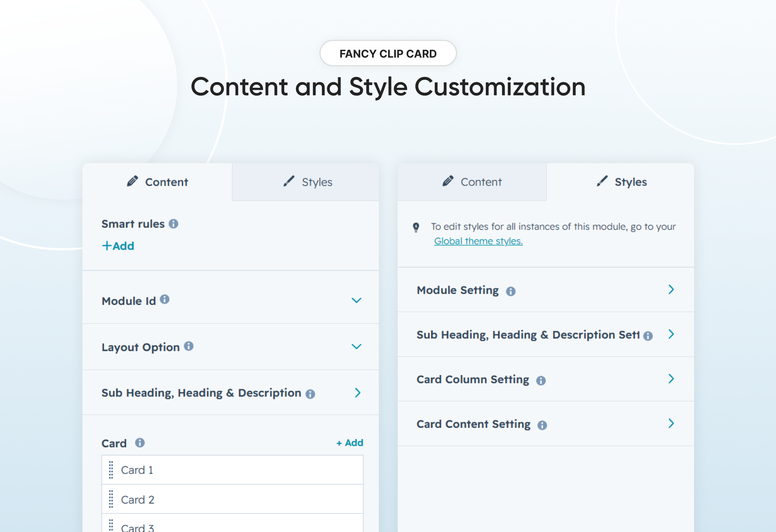Click pencil icon on right panel Content tab
Viewport: 776px width, 532px height.
[448, 181]
